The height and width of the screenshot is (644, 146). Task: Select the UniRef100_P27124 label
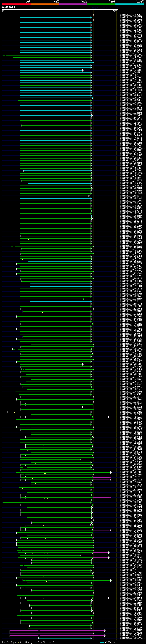[x=131, y=633]
